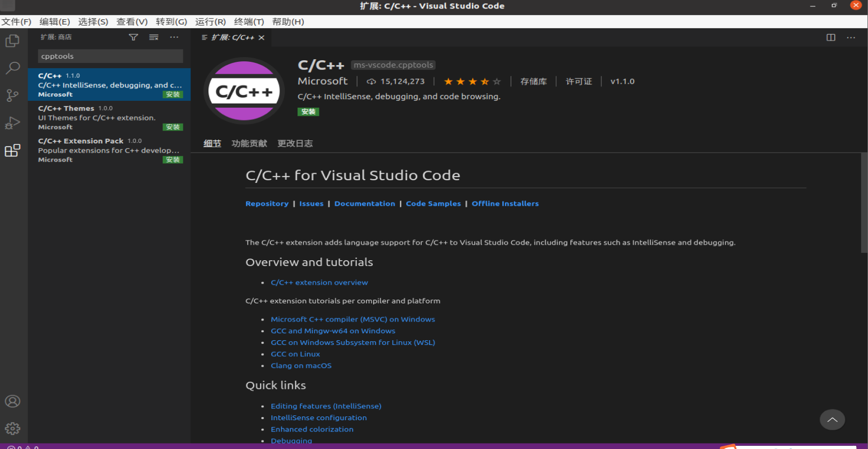Switch to the 细节 tab
This screenshot has height=449, width=868.
tap(212, 143)
